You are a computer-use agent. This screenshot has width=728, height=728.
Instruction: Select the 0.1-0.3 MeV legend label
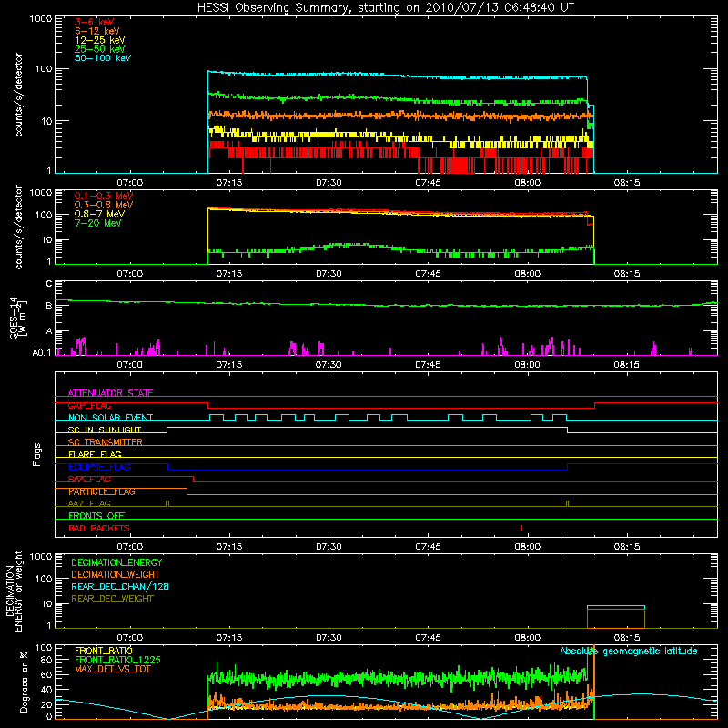tap(104, 196)
